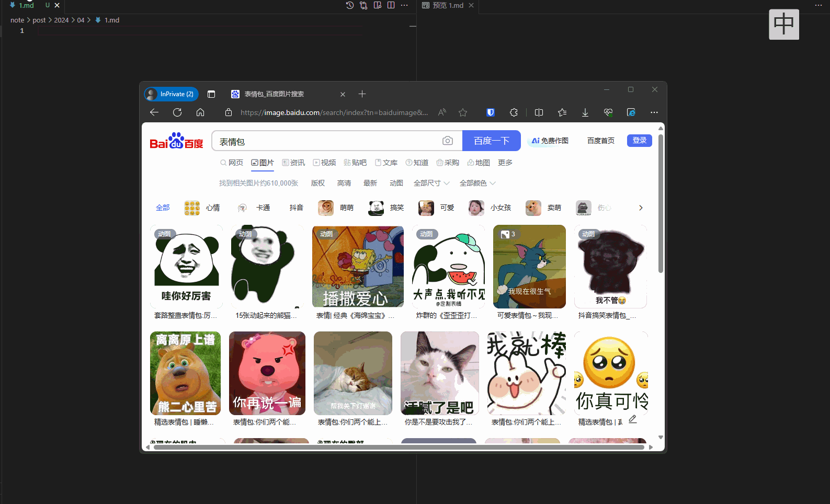830x504 pixels.
Task: Toggle the 高清 filter
Action: 344,183
